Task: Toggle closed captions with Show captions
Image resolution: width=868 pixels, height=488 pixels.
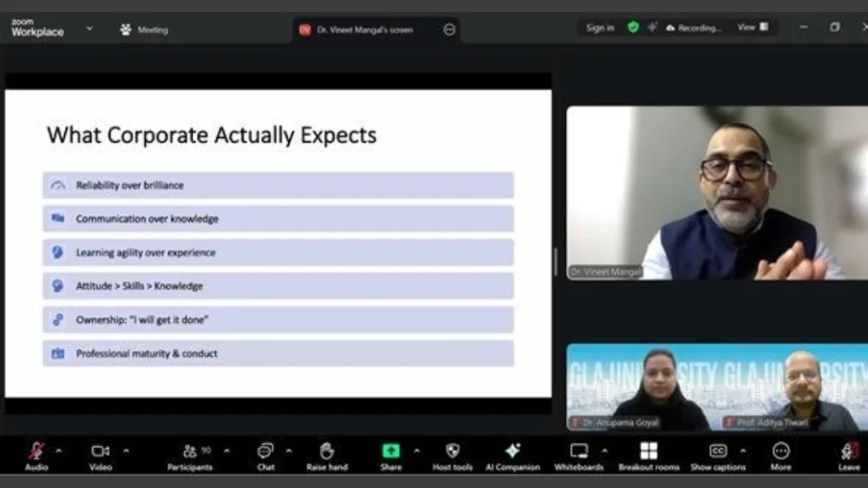Action: click(x=718, y=452)
